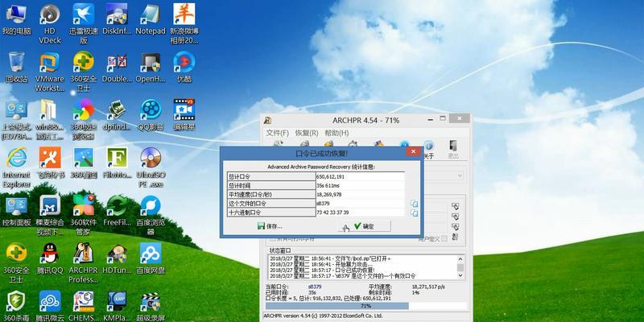Open the dpfind desktop shortcut
Viewport: 644px width, 322px height.
pos(117,115)
